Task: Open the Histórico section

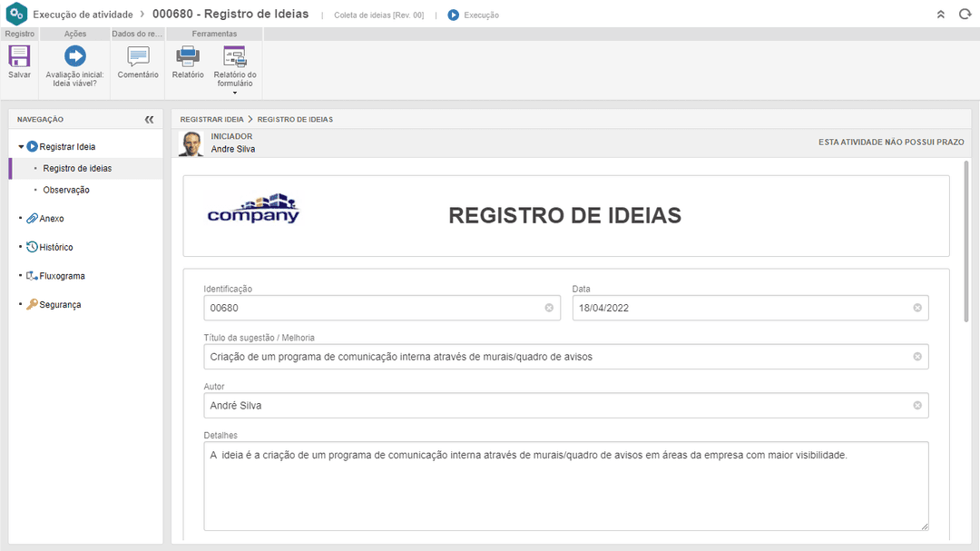Action: [56, 247]
